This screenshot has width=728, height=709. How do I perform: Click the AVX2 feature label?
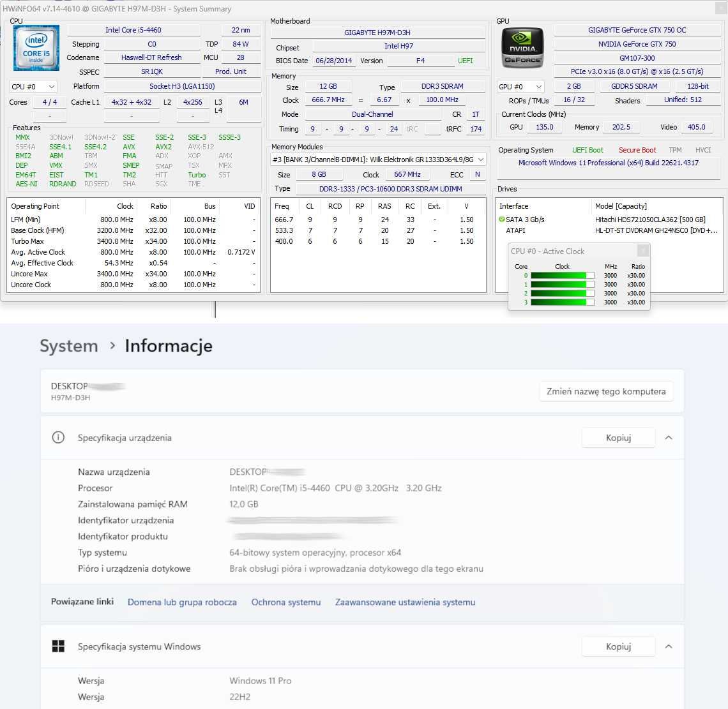[163, 147]
